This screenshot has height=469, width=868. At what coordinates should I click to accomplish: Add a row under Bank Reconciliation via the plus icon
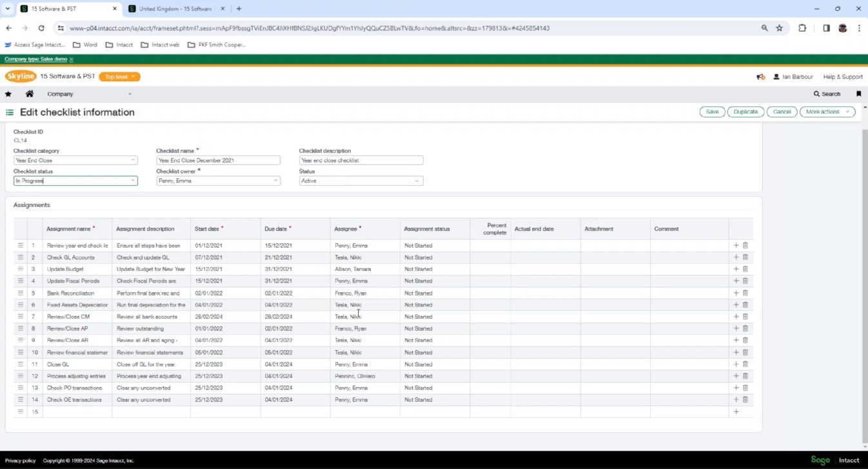tap(735, 293)
